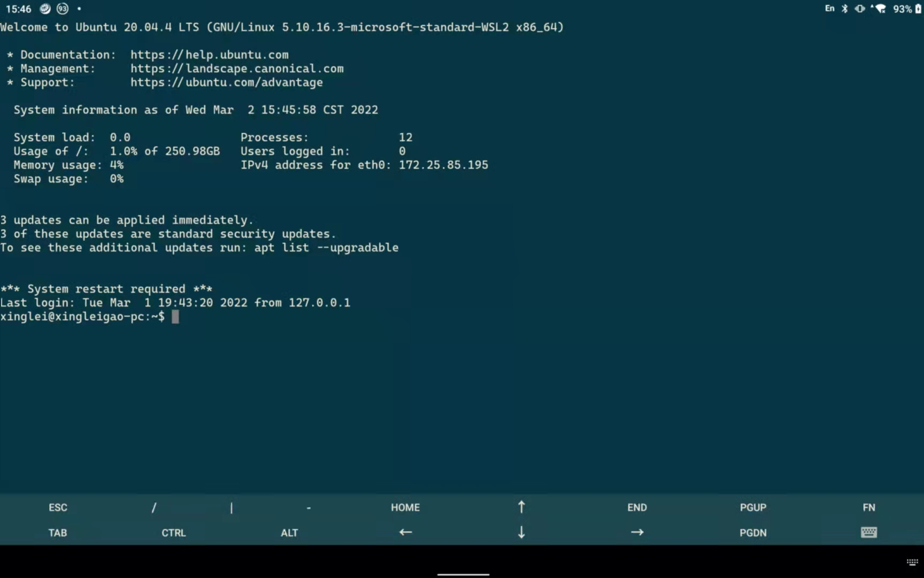
Task: Select the 'apt list --upgradable' command text
Action: point(326,248)
